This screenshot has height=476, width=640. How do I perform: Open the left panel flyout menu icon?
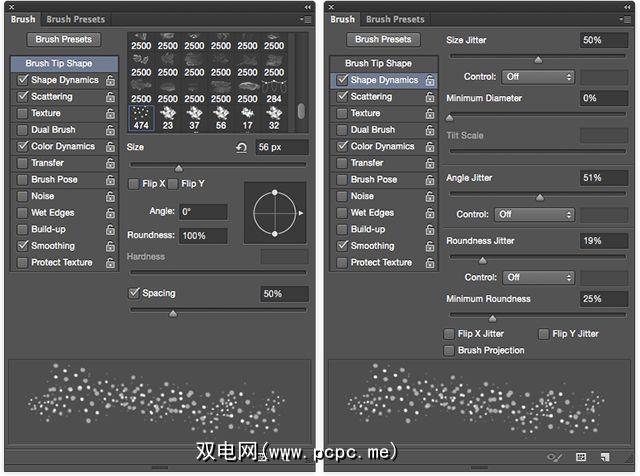[306, 19]
